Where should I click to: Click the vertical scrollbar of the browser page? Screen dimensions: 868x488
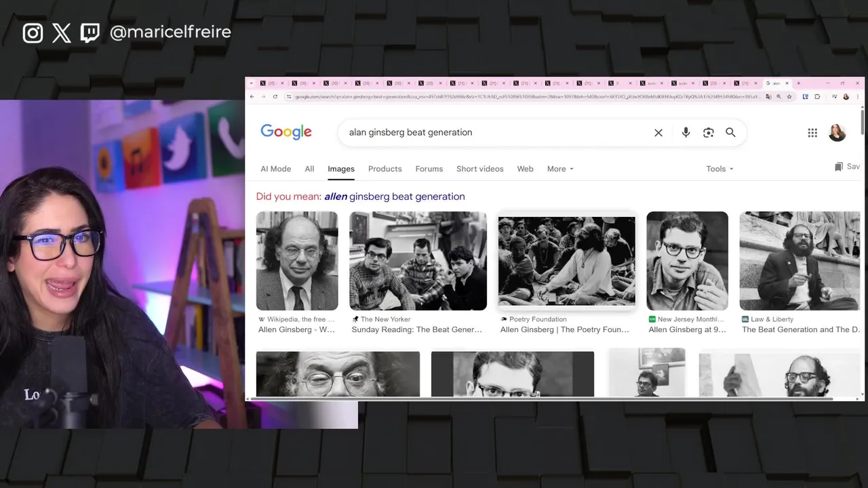point(862,121)
